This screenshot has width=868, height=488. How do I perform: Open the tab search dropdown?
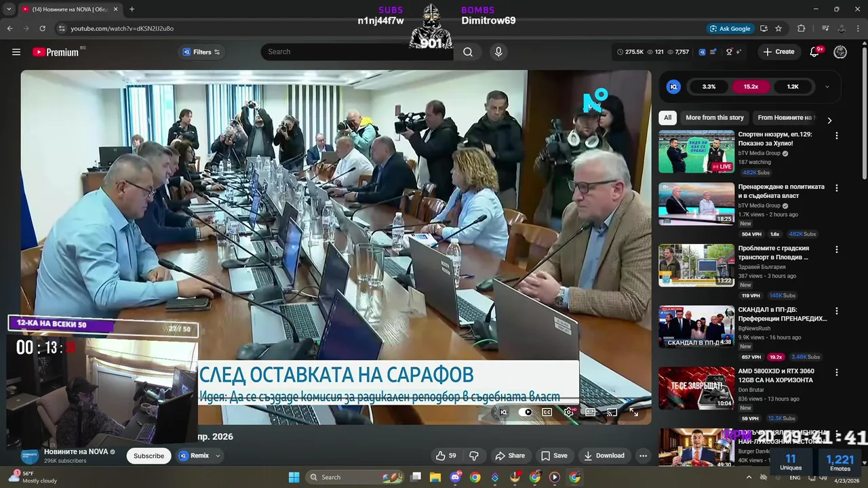pos(9,9)
